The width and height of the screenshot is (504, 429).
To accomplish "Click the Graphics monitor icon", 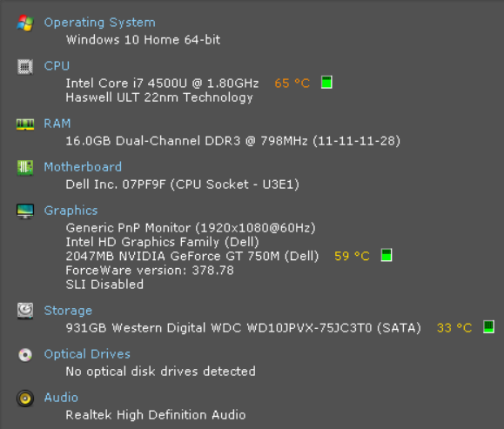I will point(25,211).
